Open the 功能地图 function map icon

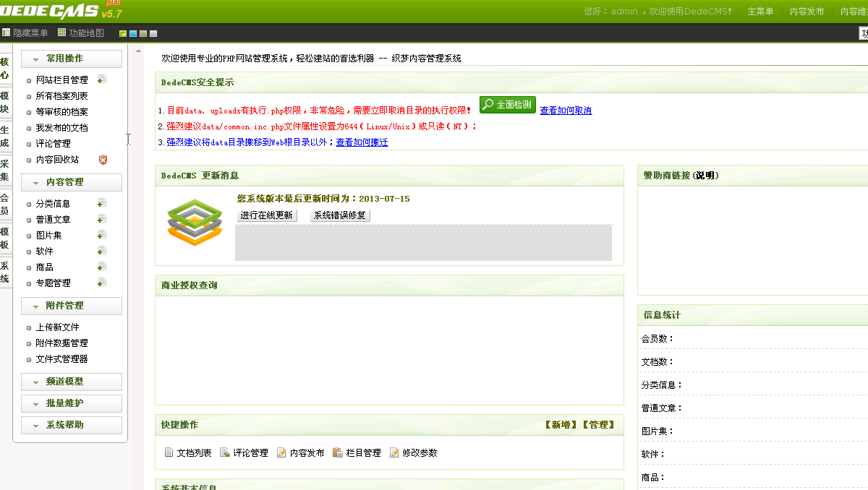(x=61, y=33)
